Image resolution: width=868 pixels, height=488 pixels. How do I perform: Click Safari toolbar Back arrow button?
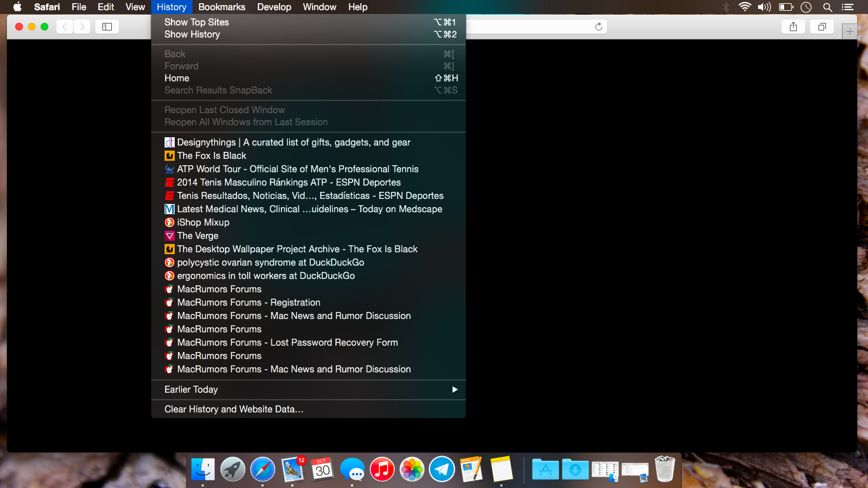65,27
